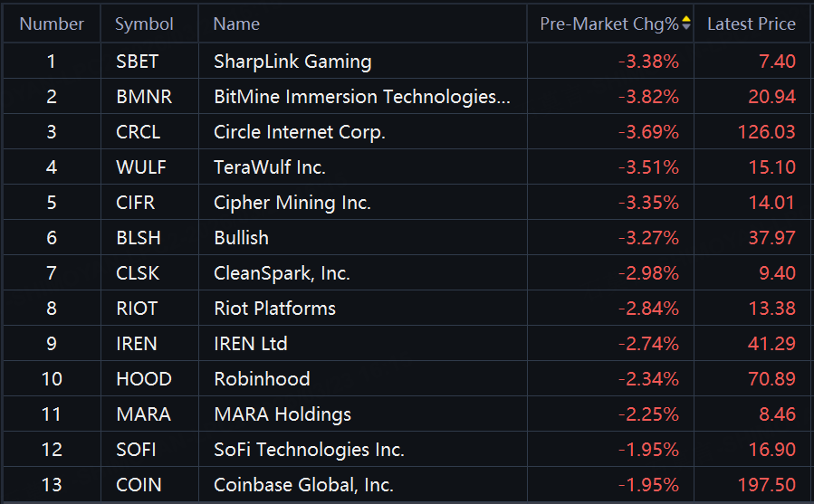Click MARA Holdings -2.25% change value

click(x=648, y=414)
